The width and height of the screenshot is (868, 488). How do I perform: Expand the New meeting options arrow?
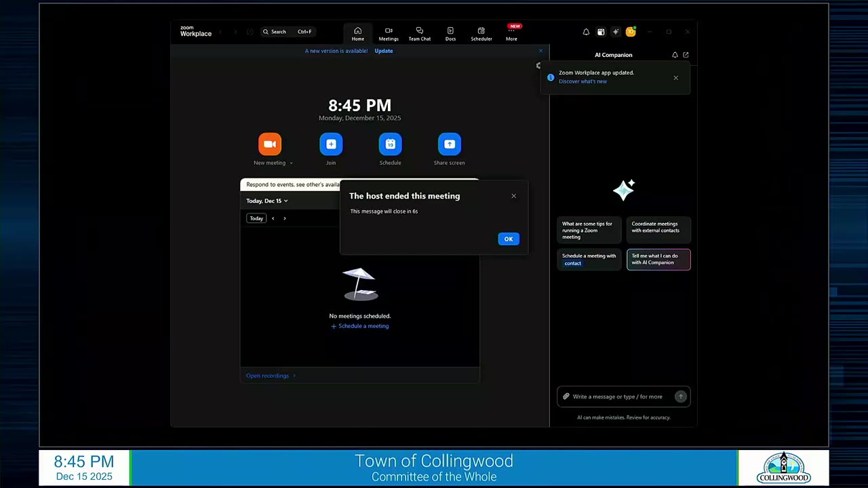click(291, 163)
